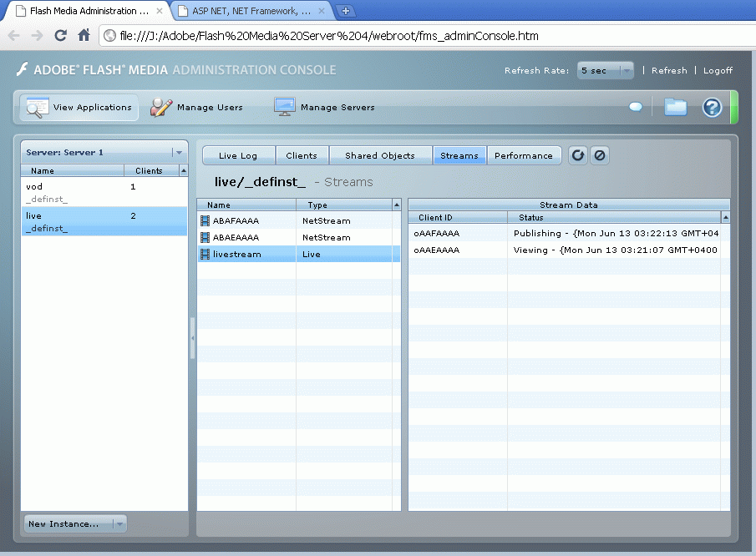
Task: Click the stop/unload application icon
Action: pyautogui.click(x=599, y=155)
